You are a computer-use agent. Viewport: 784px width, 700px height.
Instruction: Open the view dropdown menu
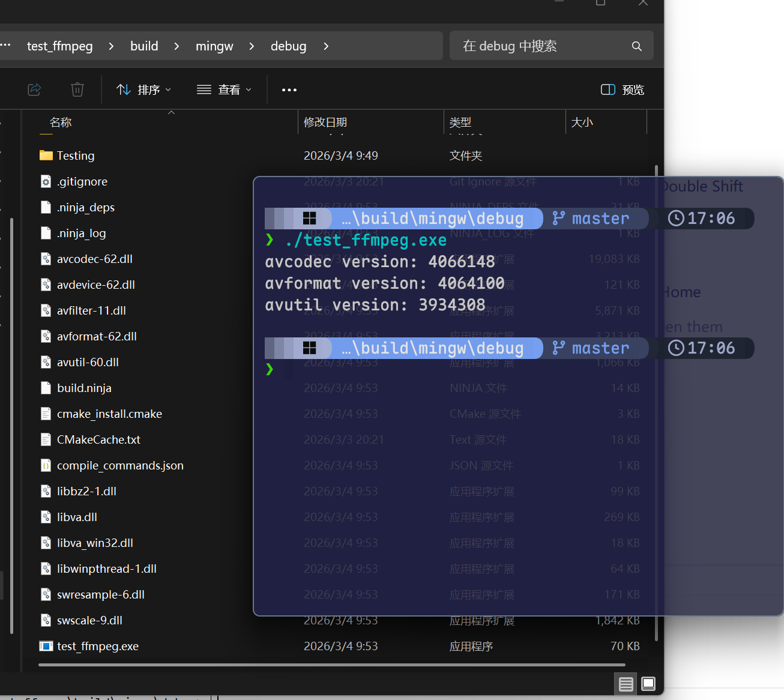(x=224, y=89)
